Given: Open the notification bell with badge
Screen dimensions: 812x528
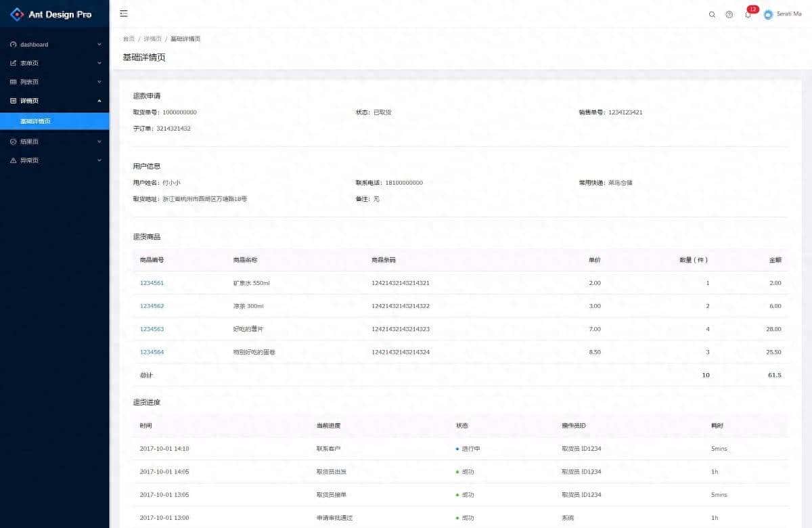Looking at the screenshot, I should tap(748, 14).
